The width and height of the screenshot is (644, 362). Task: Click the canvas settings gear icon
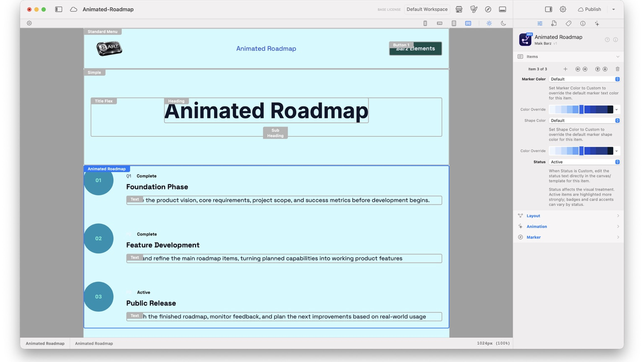click(29, 23)
